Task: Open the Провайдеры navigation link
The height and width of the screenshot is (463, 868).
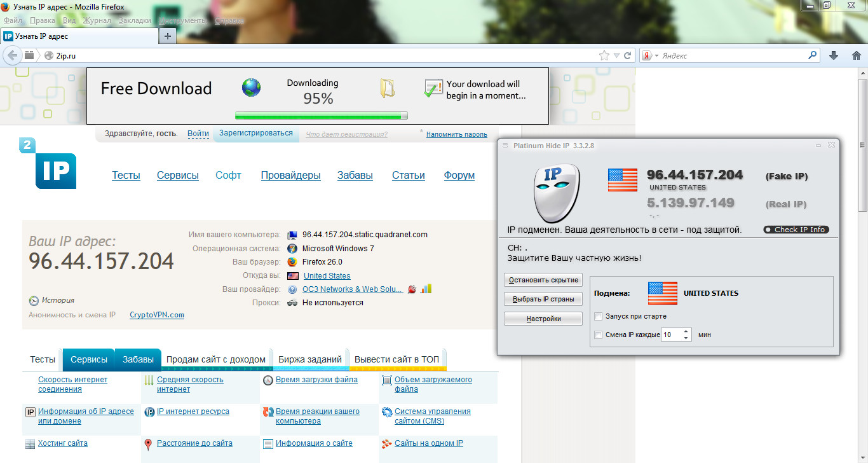Action: [290, 175]
